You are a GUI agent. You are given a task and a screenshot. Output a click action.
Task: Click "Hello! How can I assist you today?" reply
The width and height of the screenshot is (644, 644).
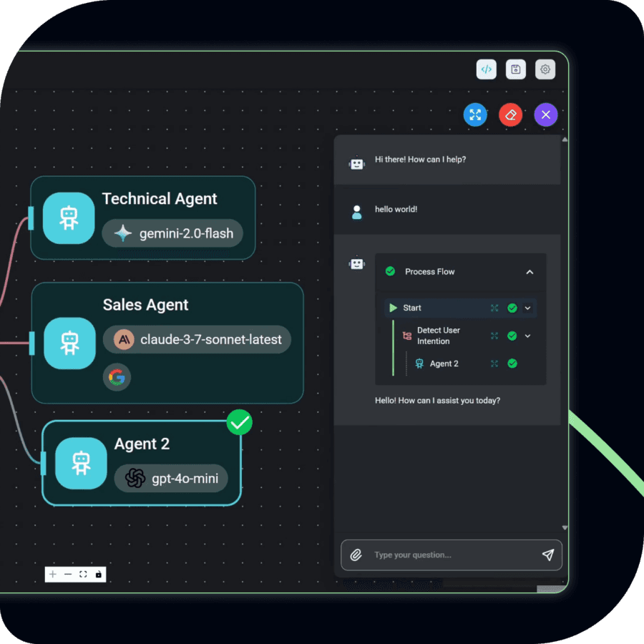pos(437,401)
